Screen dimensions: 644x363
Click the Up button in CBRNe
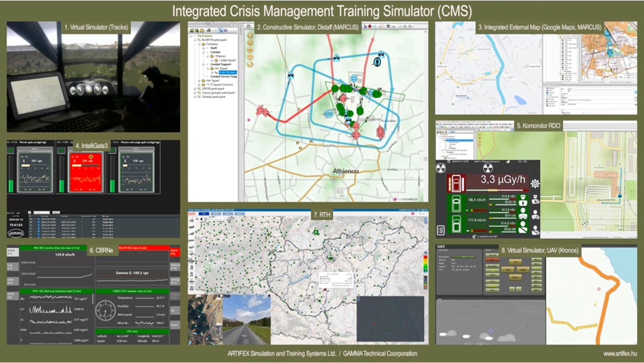point(175,311)
